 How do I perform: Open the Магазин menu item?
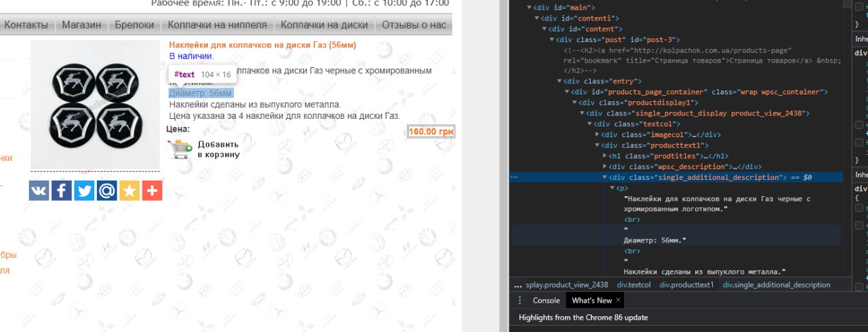tap(81, 25)
